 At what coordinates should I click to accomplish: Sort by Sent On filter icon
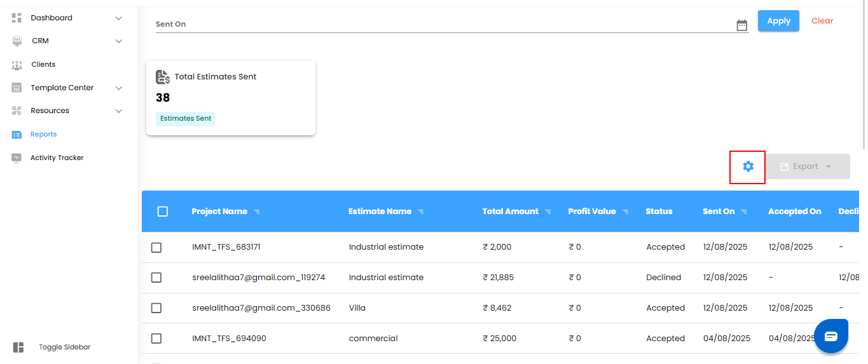[744, 212]
